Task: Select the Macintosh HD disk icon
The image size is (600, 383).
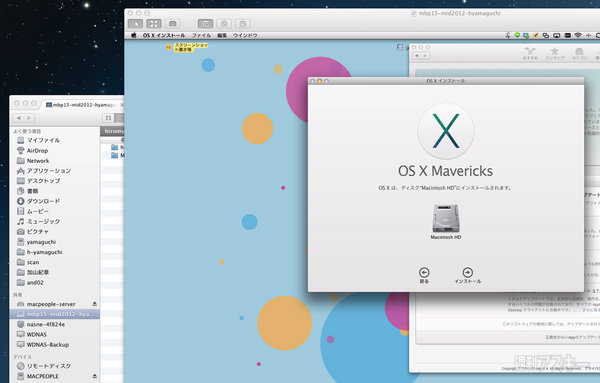Action: [x=446, y=218]
